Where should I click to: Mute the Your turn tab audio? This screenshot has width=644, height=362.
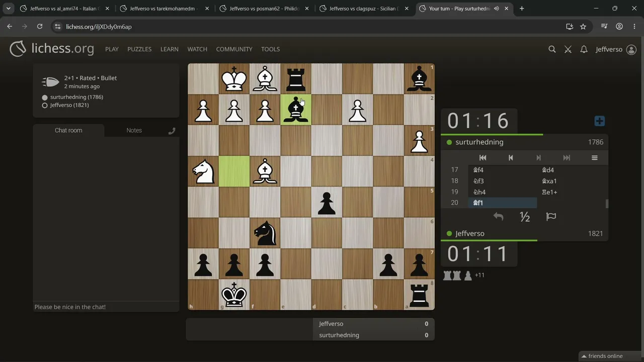click(x=497, y=9)
